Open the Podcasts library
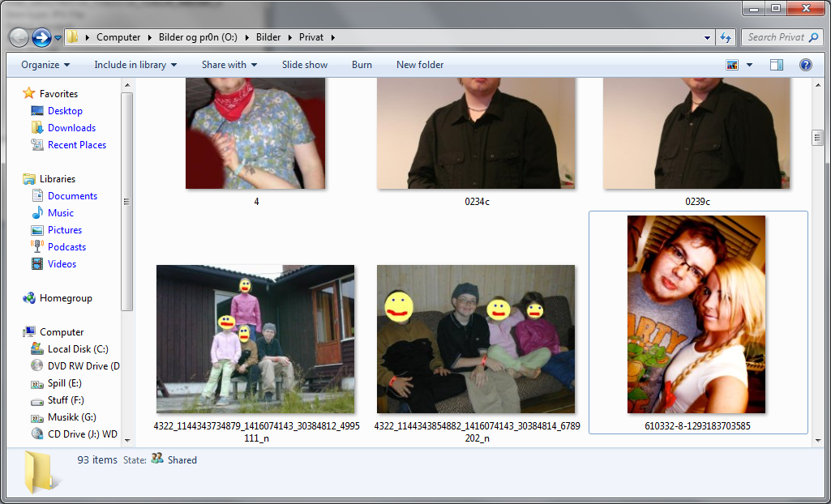The image size is (831, 504). point(66,246)
